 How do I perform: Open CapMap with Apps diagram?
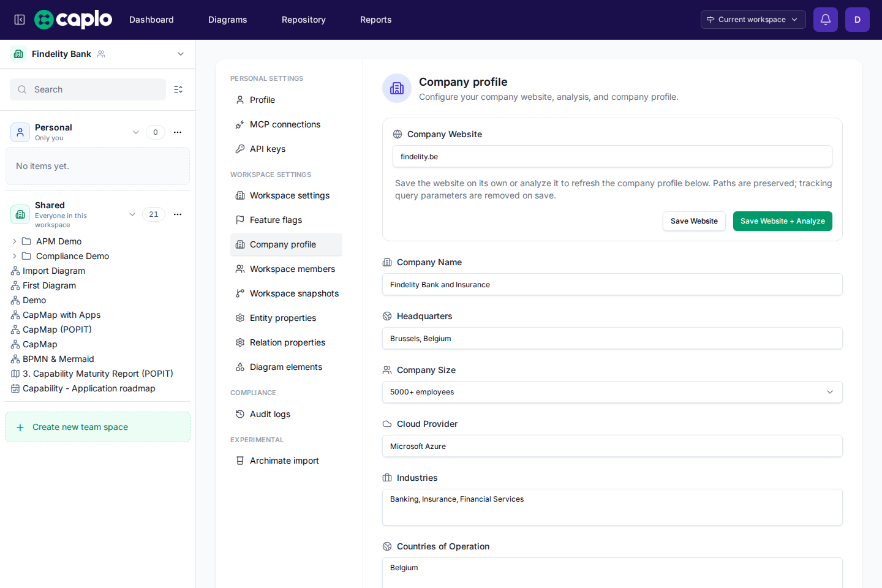(61, 315)
